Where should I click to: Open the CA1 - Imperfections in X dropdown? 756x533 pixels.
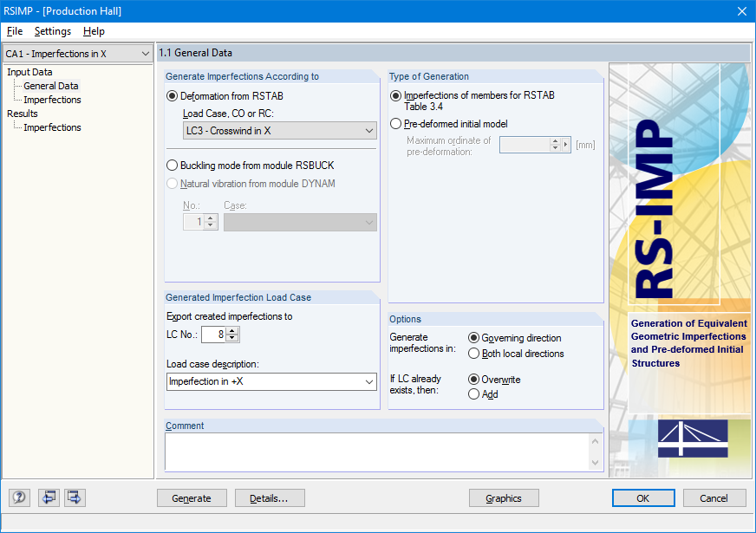click(x=78, y=54)
